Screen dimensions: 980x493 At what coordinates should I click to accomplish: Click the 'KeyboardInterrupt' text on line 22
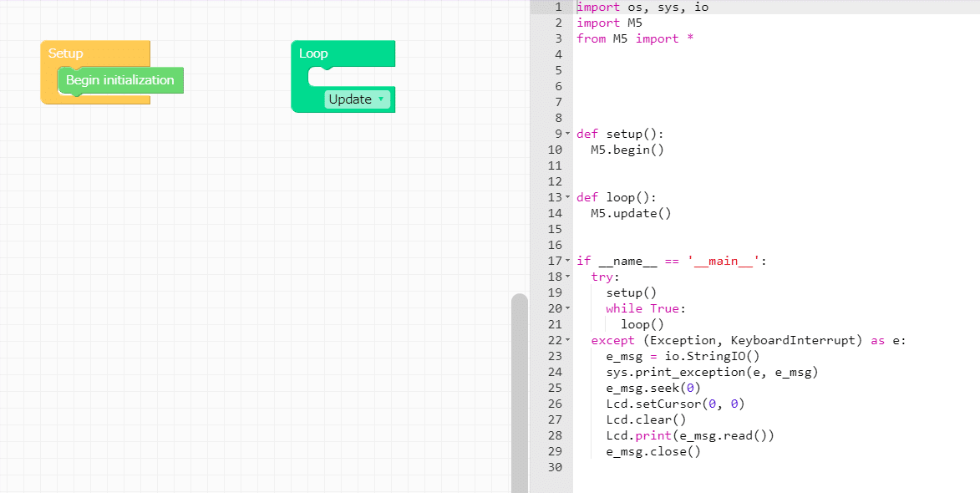pyautogui.click(x=793, y=341)
